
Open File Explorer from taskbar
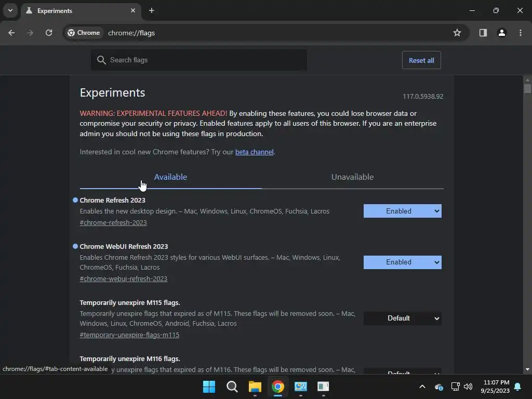tap(255, 387)
